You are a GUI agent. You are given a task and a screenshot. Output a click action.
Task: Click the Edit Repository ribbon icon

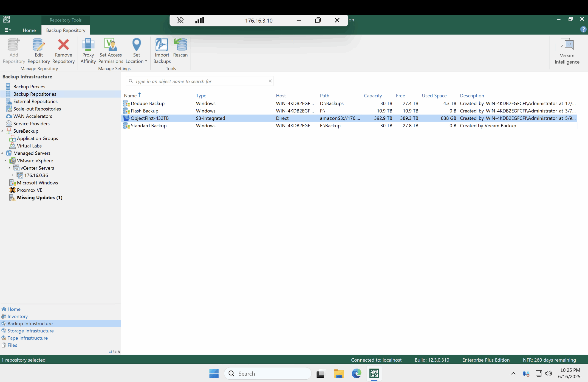click(39, 45)
